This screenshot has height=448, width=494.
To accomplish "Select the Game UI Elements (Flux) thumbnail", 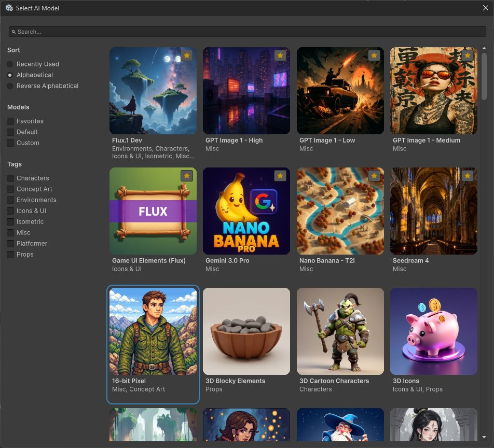I will click(153, 211).
